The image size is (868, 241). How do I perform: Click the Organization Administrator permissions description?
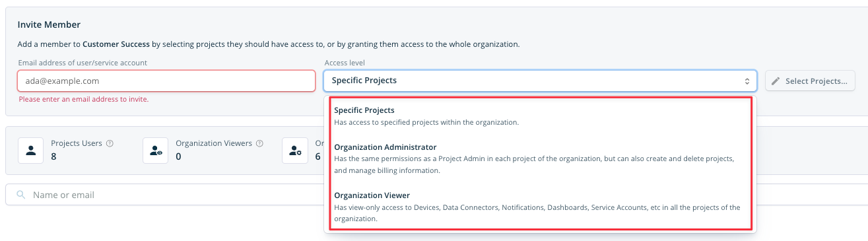(x=534, y=165)
